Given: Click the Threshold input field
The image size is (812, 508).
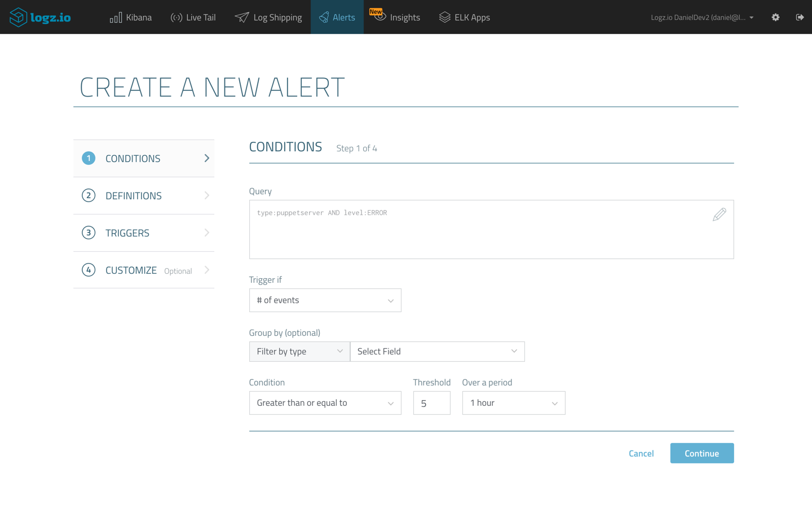Looking at the screenshot, I should point(431,403).
